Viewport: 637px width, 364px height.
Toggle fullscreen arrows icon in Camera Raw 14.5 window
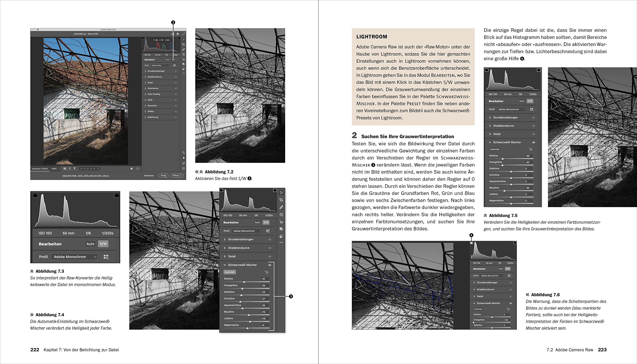pyautogui.click(x=183, y=34)
